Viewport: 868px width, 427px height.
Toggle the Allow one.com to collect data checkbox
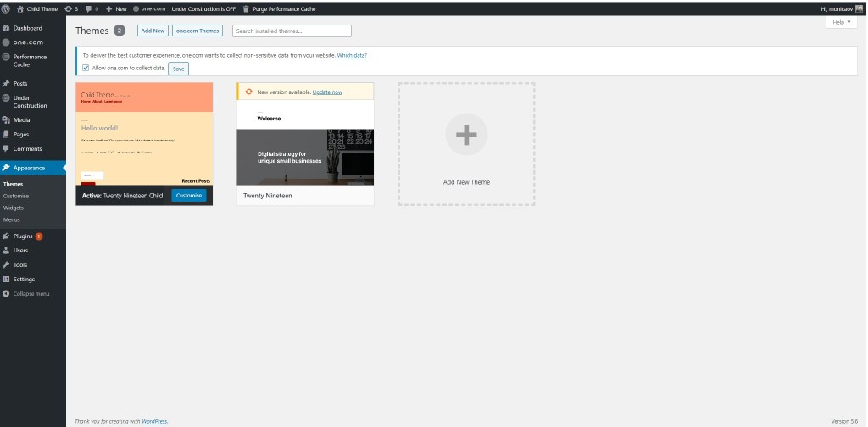[86, 68]
